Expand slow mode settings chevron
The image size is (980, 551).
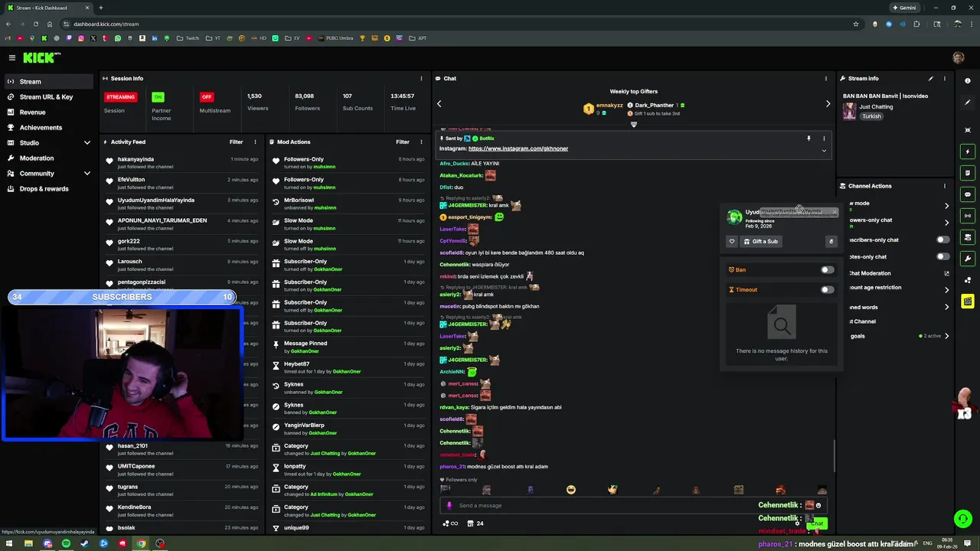[x=946, y=205]
